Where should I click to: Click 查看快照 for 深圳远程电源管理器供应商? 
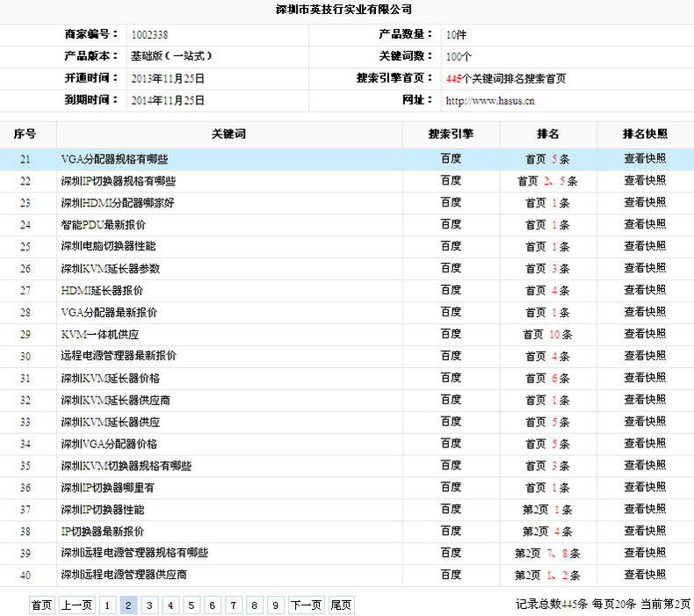coord(645,575)
